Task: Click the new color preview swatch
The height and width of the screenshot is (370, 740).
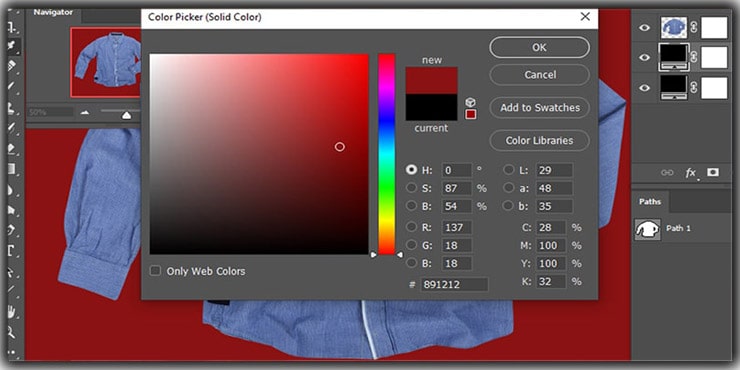Action: click(431, 80)
